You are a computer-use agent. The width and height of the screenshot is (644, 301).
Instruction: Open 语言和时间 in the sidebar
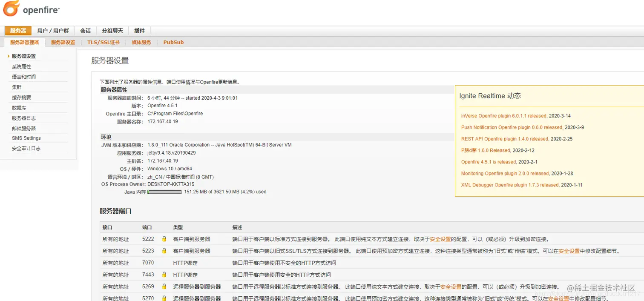[24, 77]
